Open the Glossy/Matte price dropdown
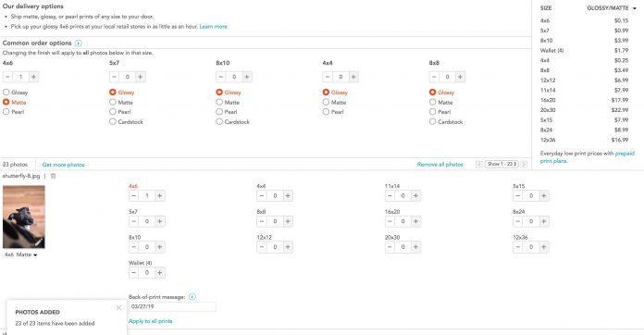This screenshot has width=644, height=335. coord(612,8)
